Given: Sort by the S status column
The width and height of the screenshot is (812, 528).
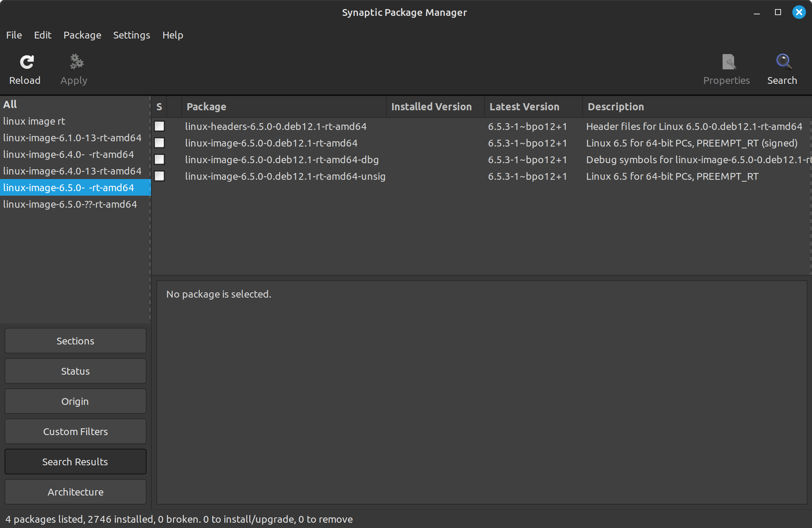Looking at the screenshot, I should (x=159, y=107).
